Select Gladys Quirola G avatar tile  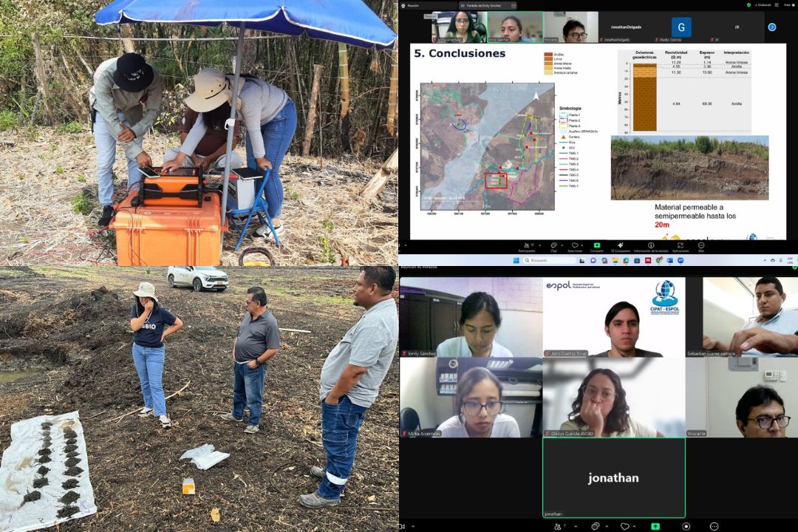point(681,27)
